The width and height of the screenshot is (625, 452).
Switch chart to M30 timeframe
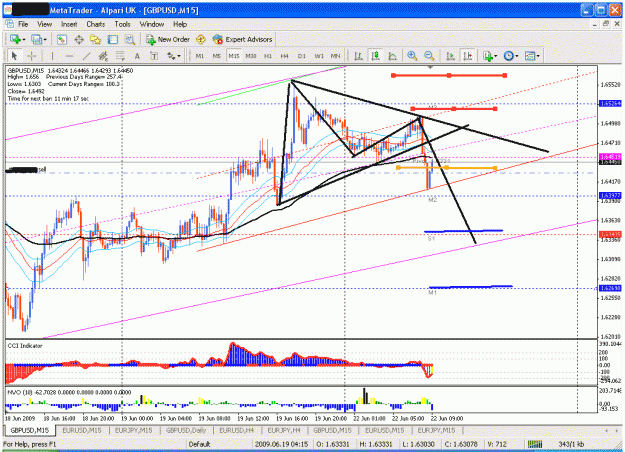(x=251, y=56)
